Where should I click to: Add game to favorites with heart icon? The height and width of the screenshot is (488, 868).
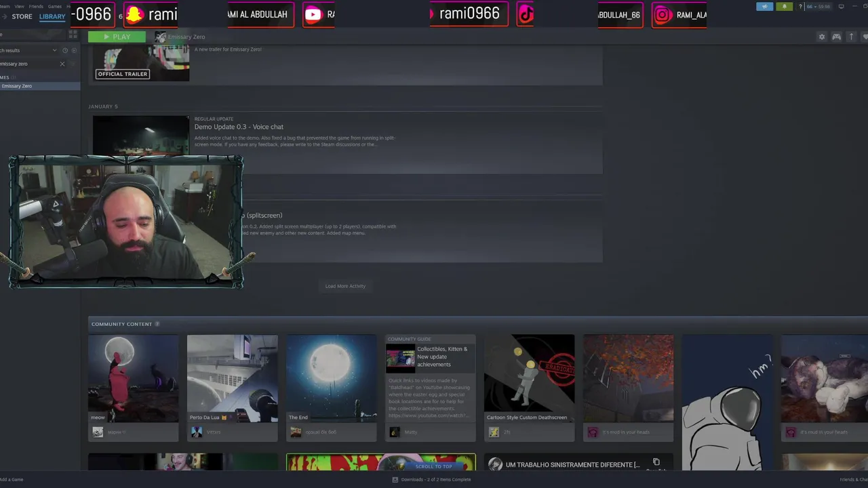pos(865,37)
